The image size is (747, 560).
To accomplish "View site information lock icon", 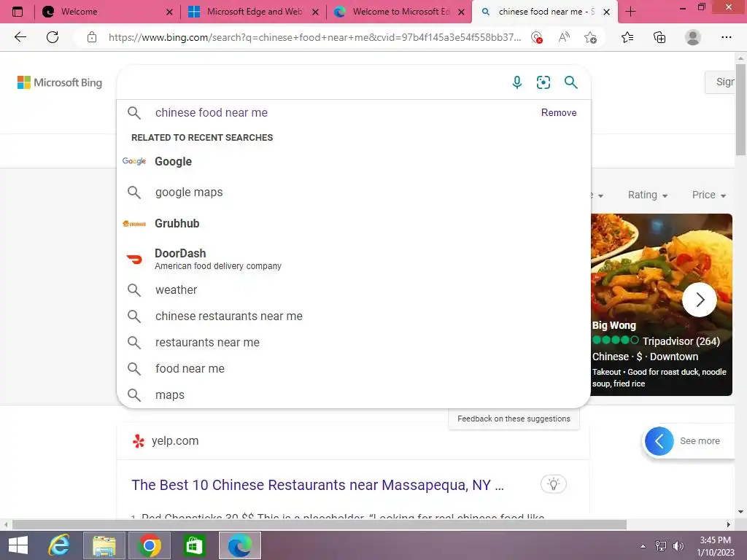I will coord(92,37).
